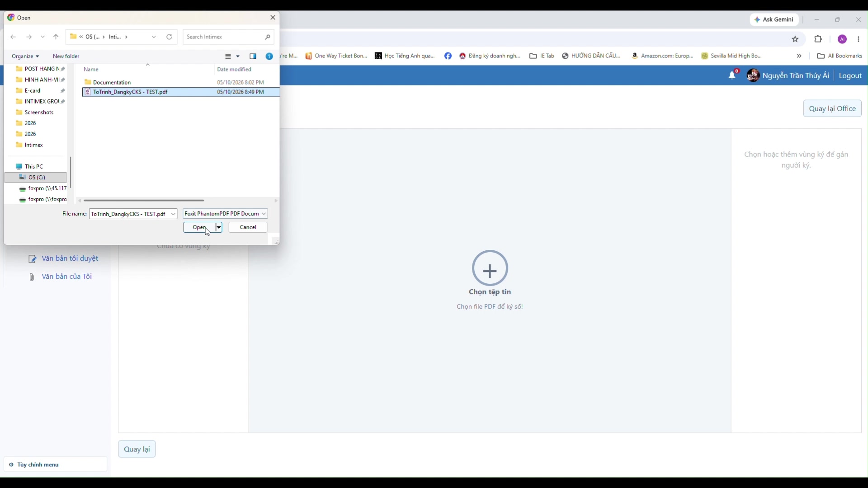Viewport: 868px width, 488px height.
Task: Select OS (C:) drive
Action: (x=36, y=178)
